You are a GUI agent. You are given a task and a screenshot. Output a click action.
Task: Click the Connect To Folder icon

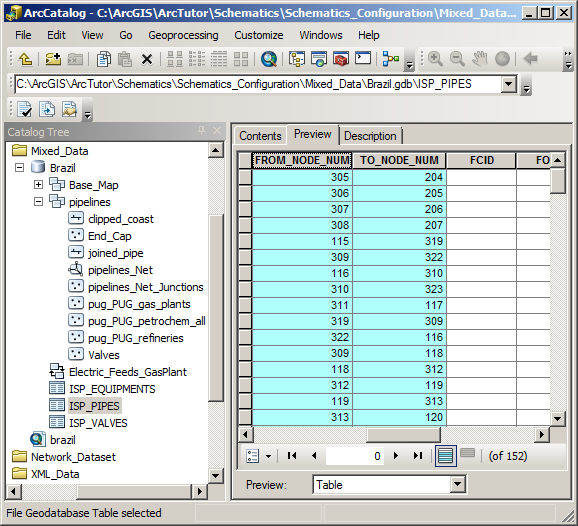[53, 59]
